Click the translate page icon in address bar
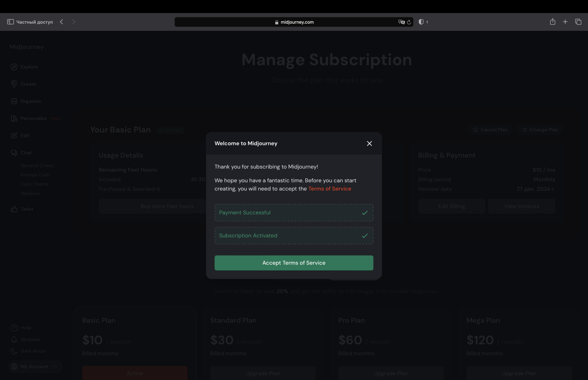 401,22
